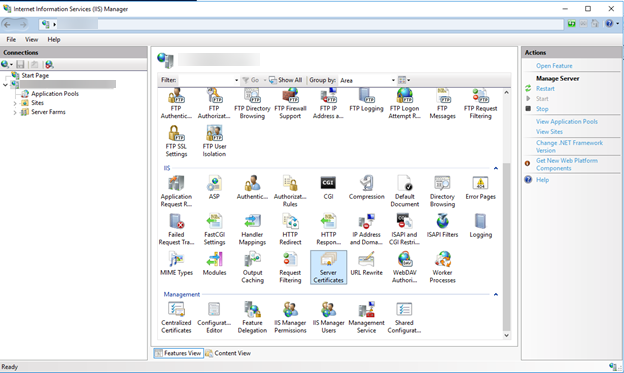Image resolution: width=624 pixels, height=373 pixels.
Task: Open Error Pages feature
Action: coord(480,188)
